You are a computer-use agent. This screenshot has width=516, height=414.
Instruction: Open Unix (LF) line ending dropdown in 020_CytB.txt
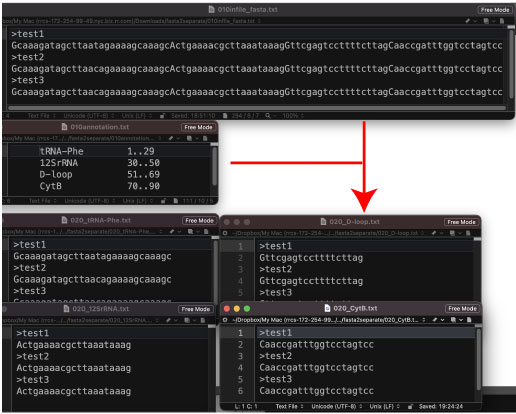tap(384, 407)
